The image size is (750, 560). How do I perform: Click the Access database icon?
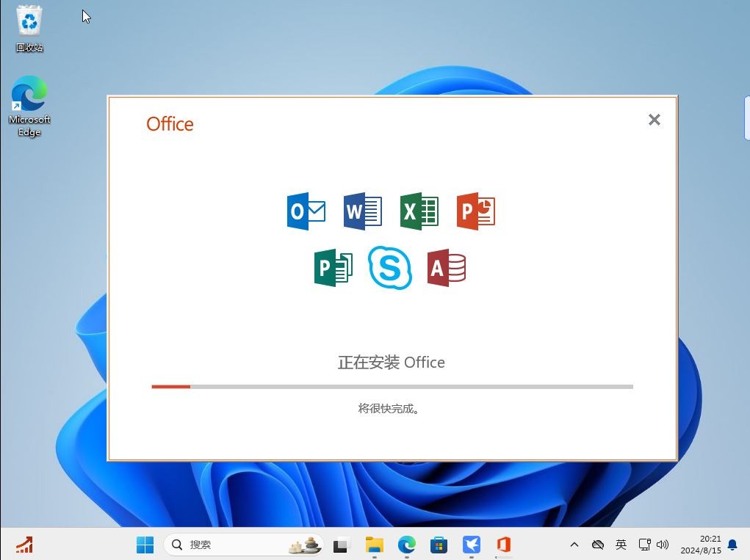click(447, 268)
